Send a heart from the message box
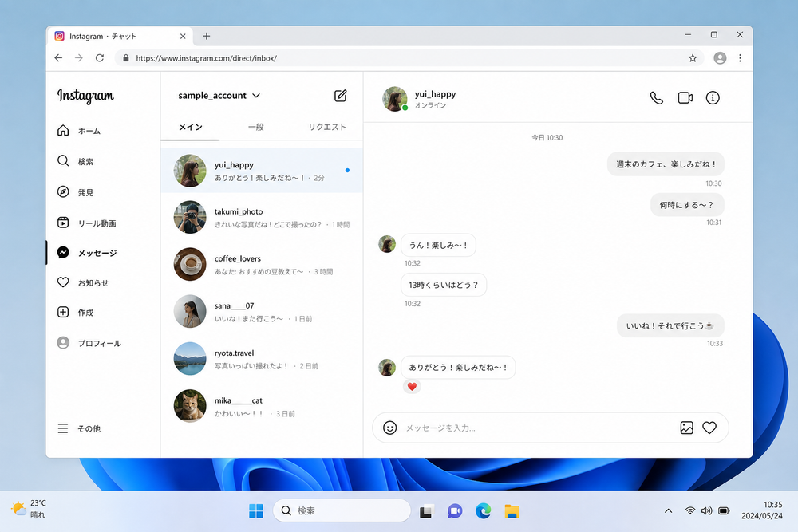798x532 pixels. tap(709, 428)
